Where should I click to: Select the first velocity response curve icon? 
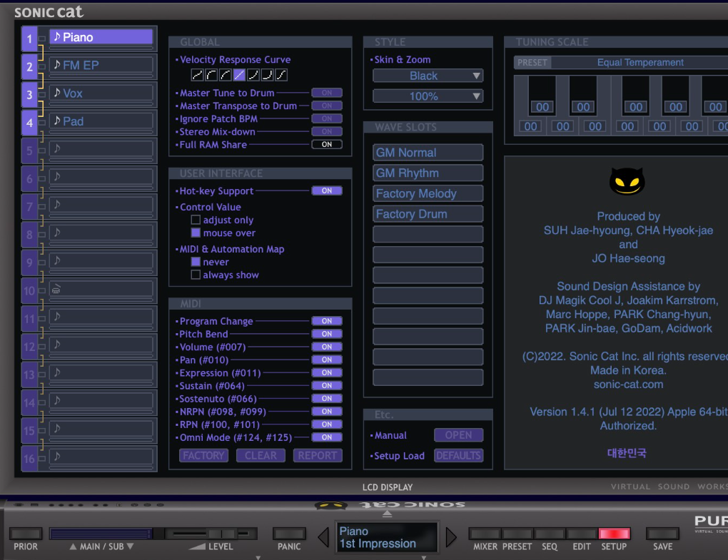pos(197,75)
